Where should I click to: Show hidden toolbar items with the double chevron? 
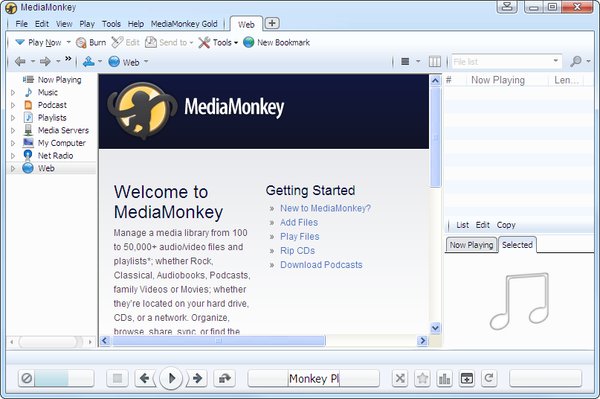[68, 59]
